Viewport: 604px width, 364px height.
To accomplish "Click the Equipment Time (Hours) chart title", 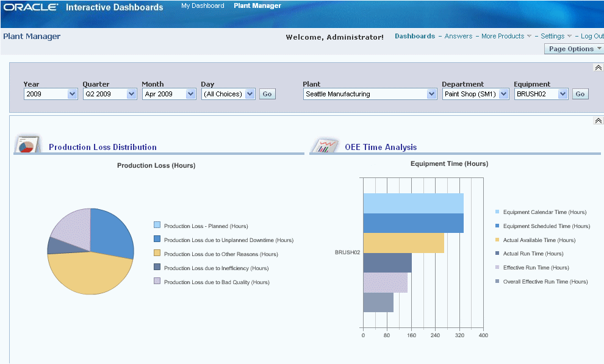I will pos(449,163).
